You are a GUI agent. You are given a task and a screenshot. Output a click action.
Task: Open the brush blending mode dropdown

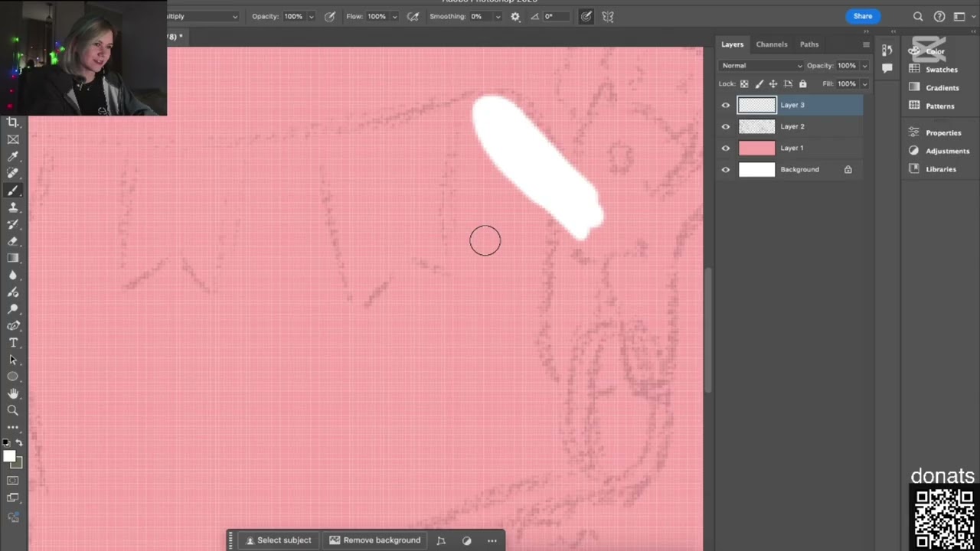(x=202, y=16)
